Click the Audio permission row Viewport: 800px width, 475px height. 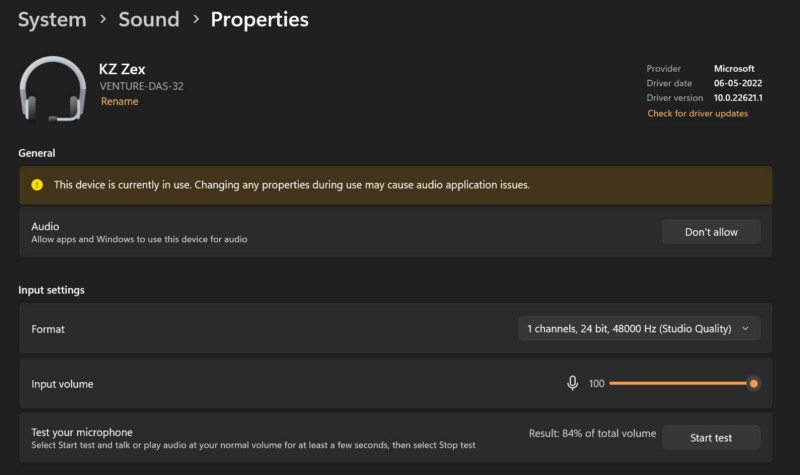[300, 232]
